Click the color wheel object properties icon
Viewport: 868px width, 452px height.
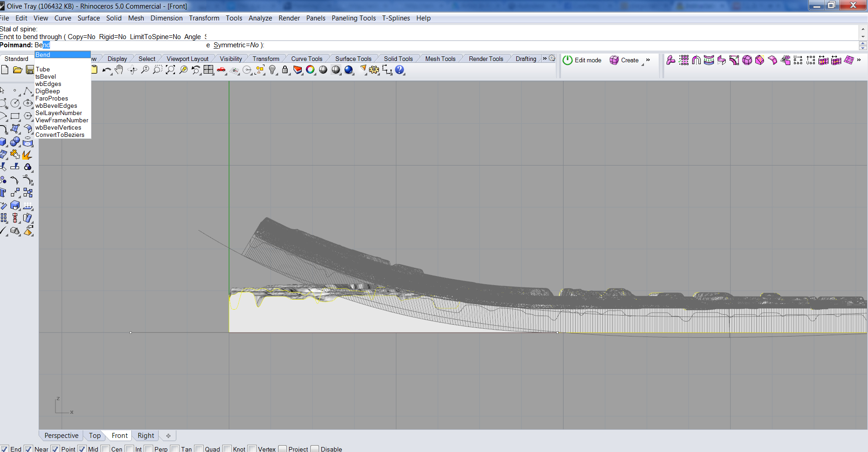click(x=310, y=70)
